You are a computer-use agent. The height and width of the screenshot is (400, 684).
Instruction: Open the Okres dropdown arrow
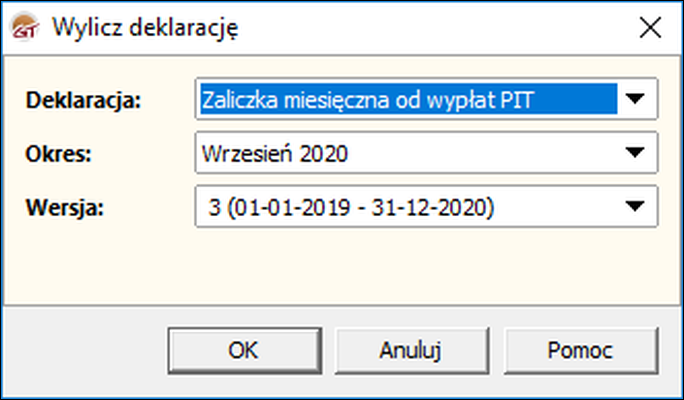636,153
